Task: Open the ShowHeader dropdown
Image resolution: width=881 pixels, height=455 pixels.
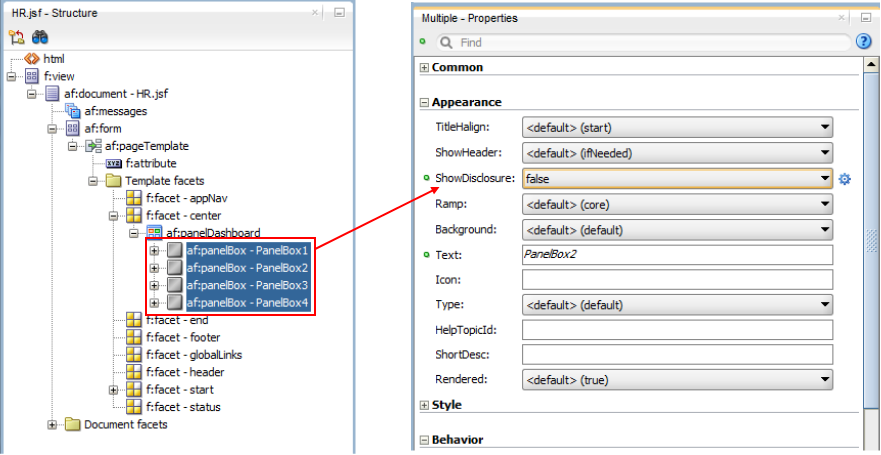Action: point(677,152)
